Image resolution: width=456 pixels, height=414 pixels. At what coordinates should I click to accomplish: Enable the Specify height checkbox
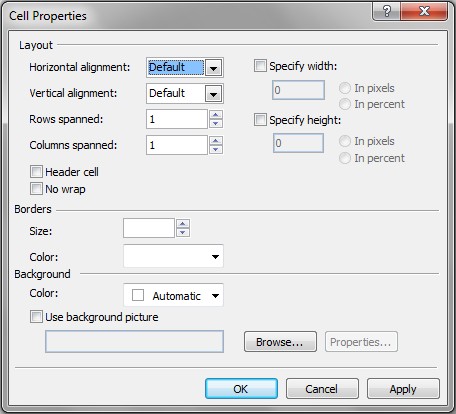[260, 119]
